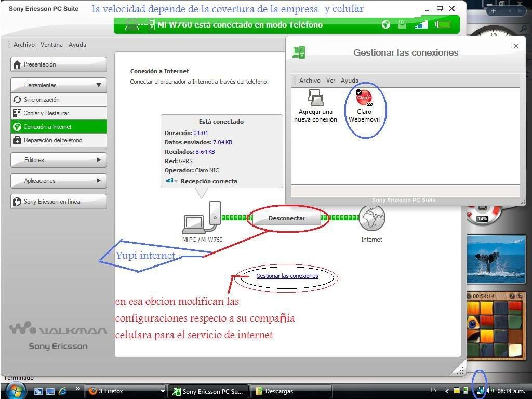Screen dimensions: 532x399
Task: Click the phone tray icon
Action: pyautogui.click(x=466, y=391)
